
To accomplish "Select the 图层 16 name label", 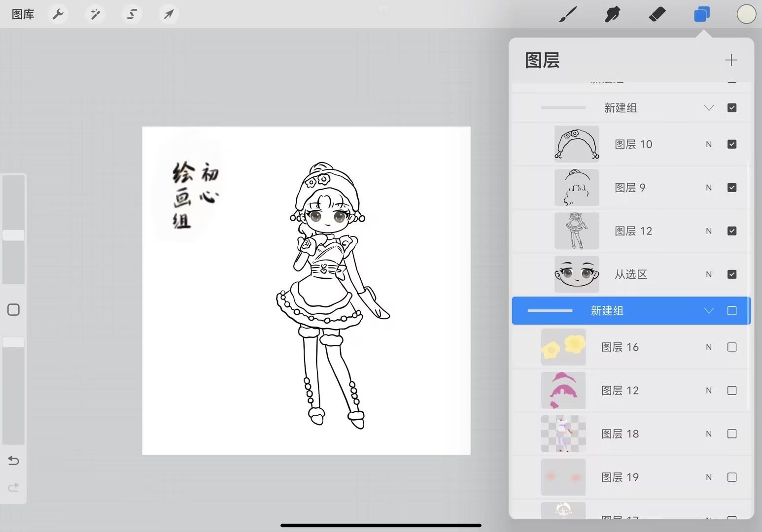I will click(x=620, y=347).
